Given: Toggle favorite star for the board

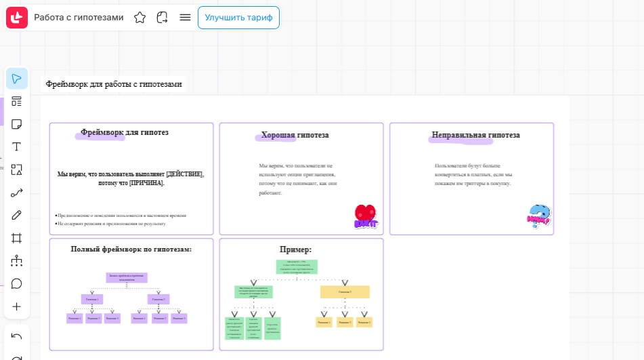Looking at the screenshot, I should pyautogui.click(x=140, y=18).
